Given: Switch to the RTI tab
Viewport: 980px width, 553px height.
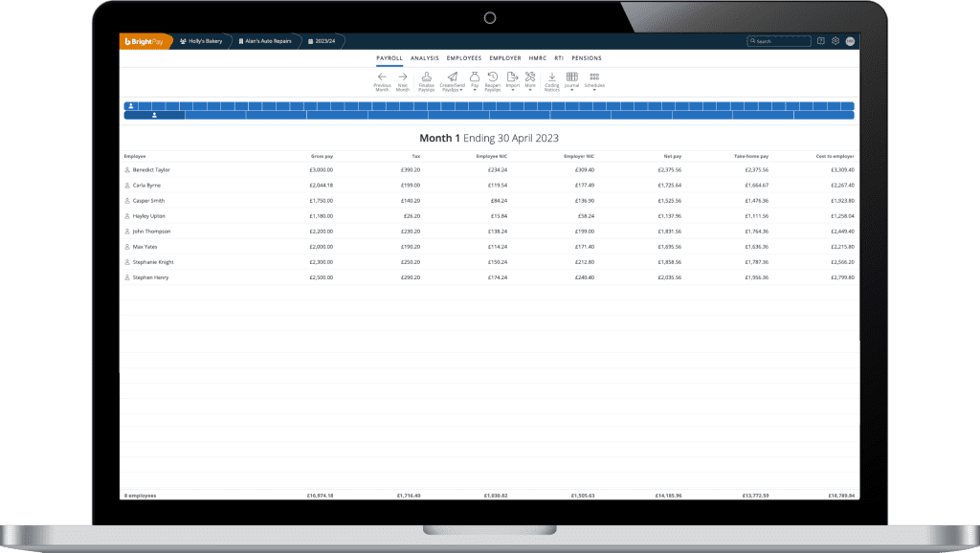Looking at the screenshot, I should tap(559, 58).
